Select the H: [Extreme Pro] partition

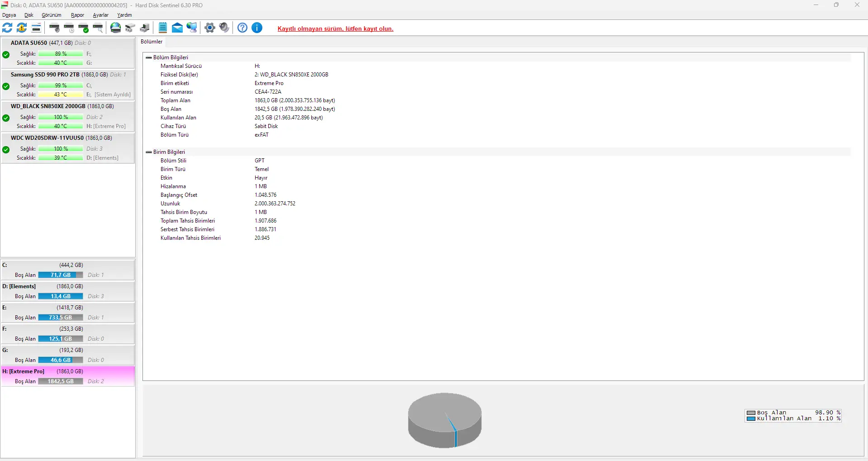[68, 376]
